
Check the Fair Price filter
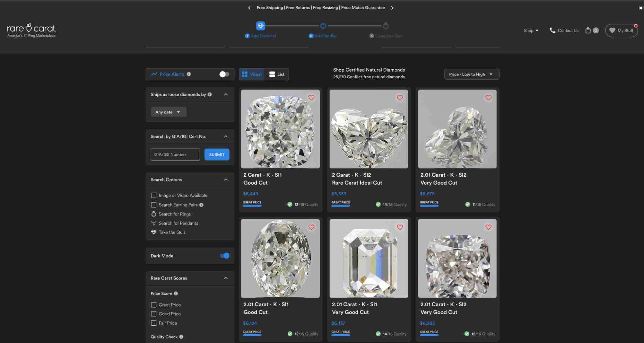pos(154,323)
